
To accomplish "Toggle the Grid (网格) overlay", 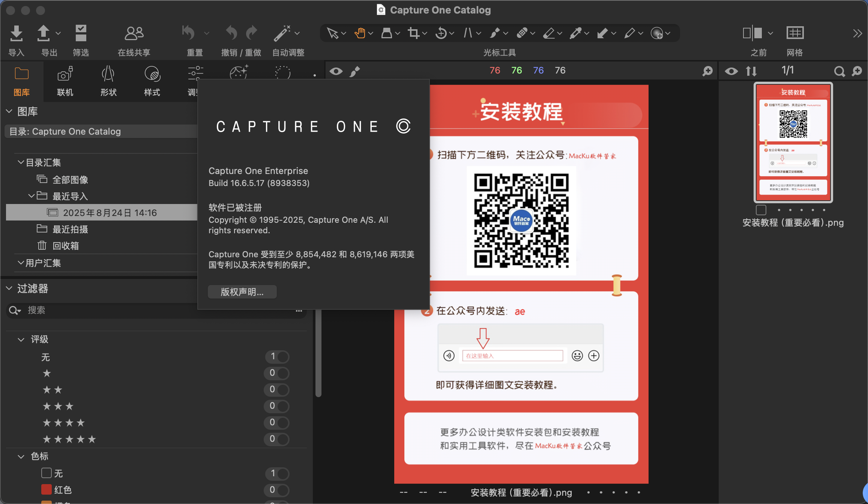I will 795,33.
